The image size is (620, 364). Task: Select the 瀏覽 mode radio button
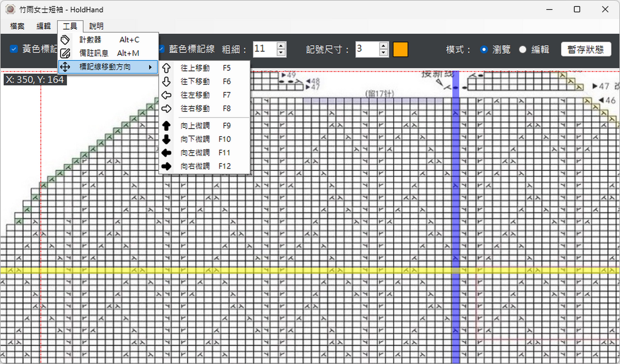pyautogui.click(x=484, y=49)
